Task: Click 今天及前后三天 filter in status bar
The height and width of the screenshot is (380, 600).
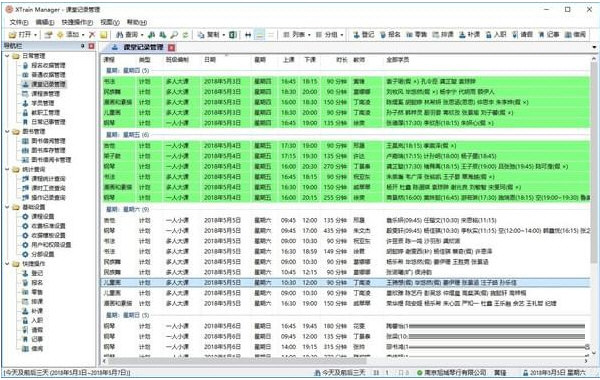Action: 339,372
